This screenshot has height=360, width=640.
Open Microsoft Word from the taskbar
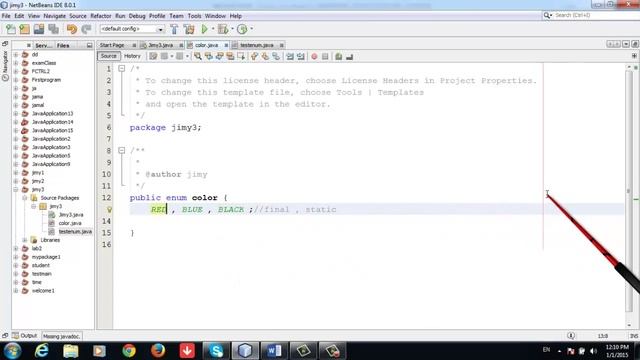274,351
